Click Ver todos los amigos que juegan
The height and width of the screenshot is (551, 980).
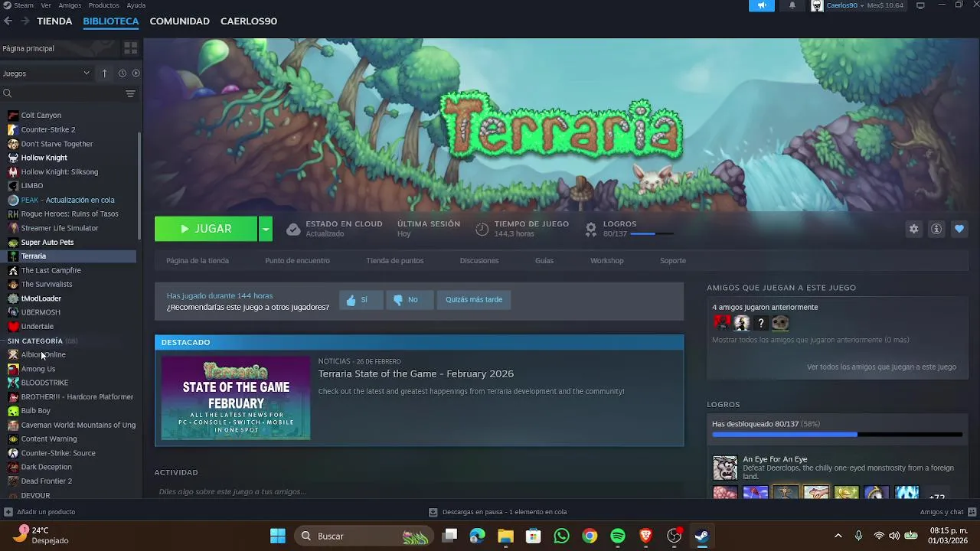coord(881,367)
